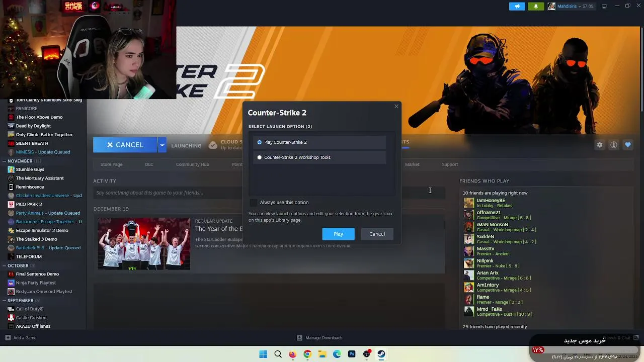The width and height of the screenshot is (644, 362).
Task: Open File Explorer from taskbar
Action: [322, 354]
